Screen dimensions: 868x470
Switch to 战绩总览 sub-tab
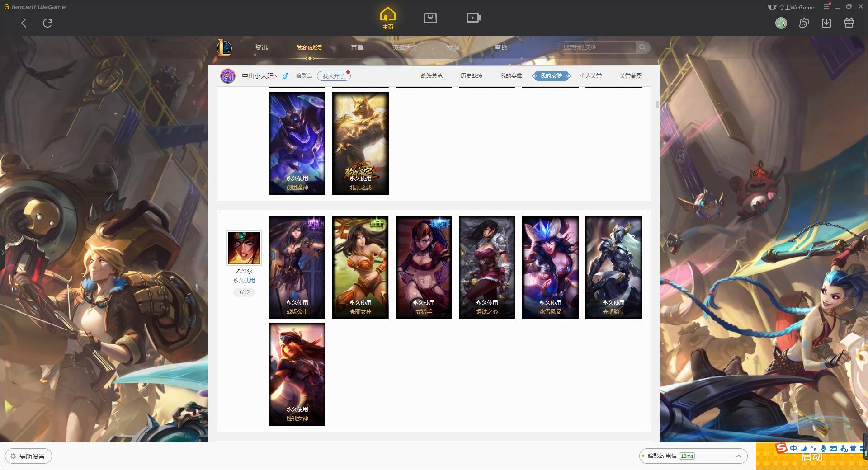432,76
